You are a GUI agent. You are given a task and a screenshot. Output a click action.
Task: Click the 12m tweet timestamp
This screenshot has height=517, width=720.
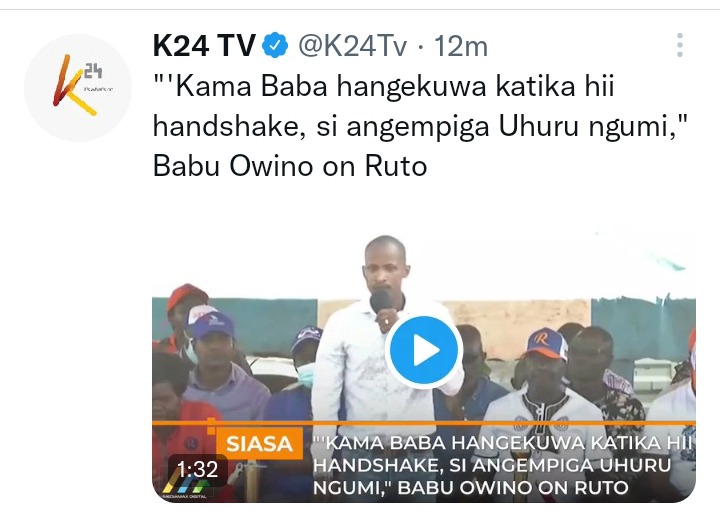(461, 46)
